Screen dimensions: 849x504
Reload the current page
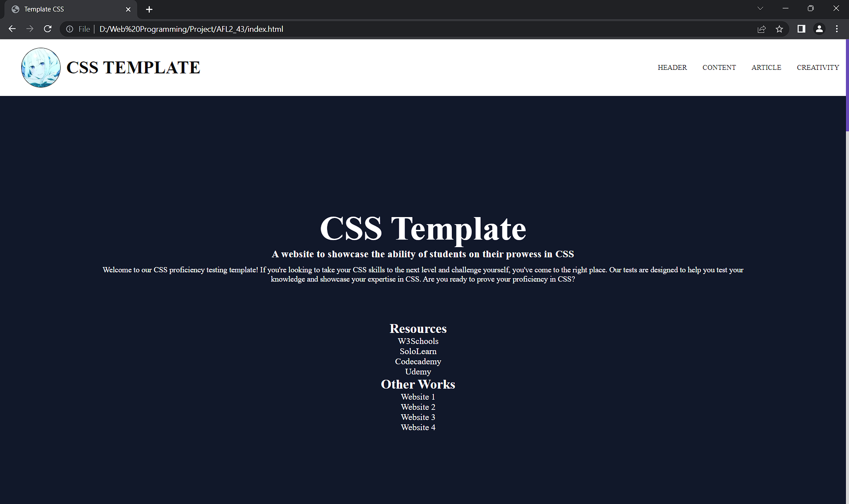tap(48, 29)
